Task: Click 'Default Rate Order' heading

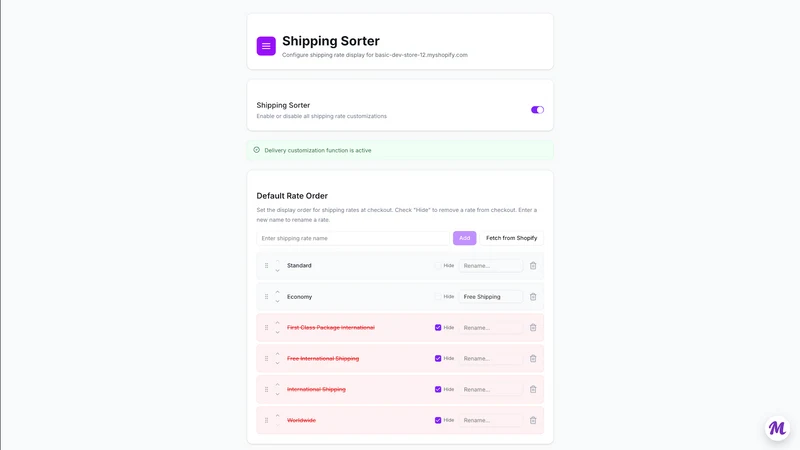Action: point(292,196)
